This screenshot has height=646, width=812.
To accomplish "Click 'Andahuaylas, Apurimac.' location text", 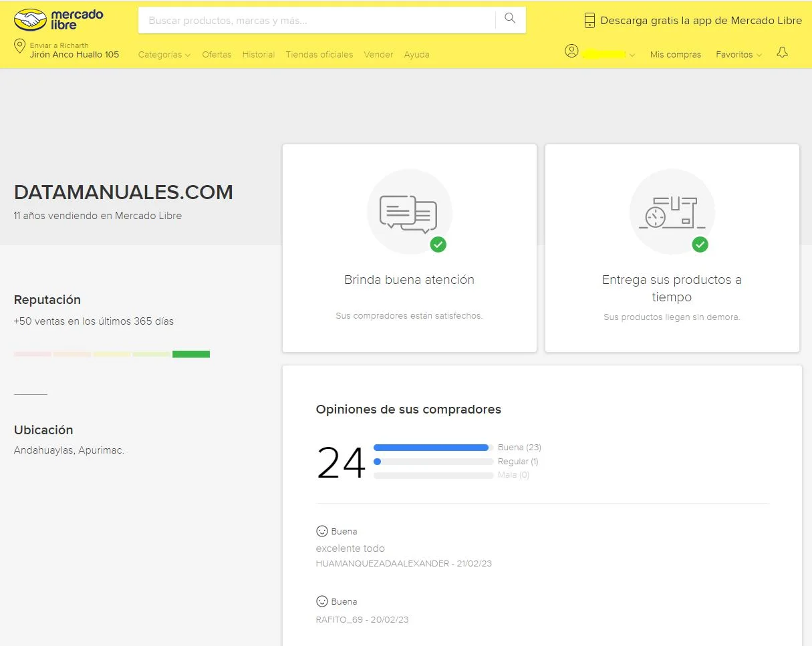I will tap(69, 450).
